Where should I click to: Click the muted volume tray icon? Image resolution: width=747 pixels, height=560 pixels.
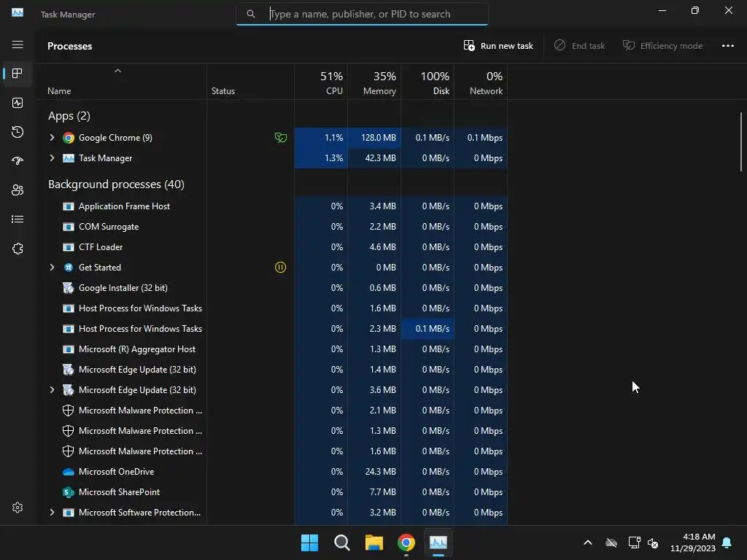pos(653,542)
